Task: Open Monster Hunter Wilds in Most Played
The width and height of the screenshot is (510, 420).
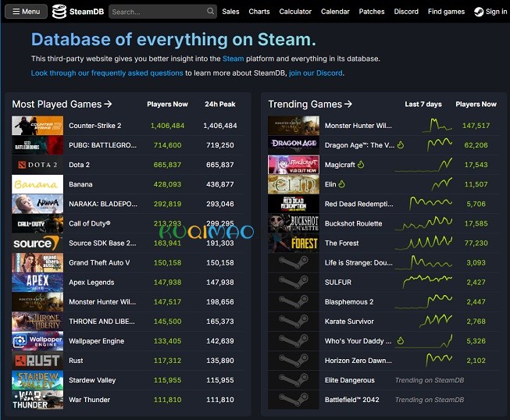Action: pos(102,302)
